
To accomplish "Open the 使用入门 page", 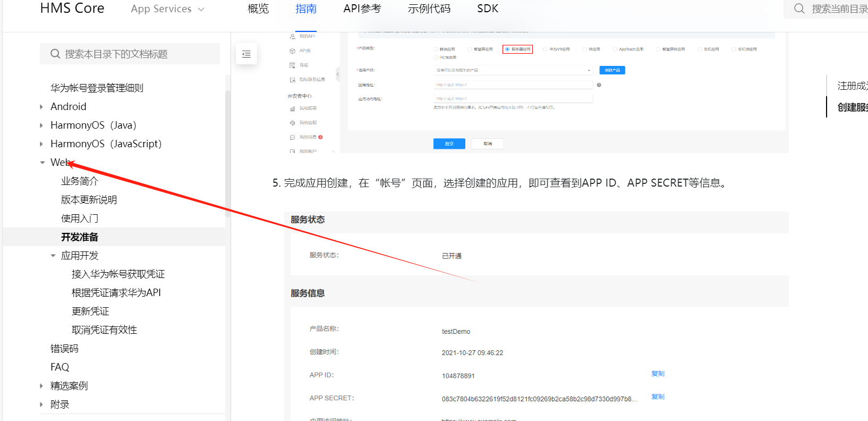I will 80,218.
